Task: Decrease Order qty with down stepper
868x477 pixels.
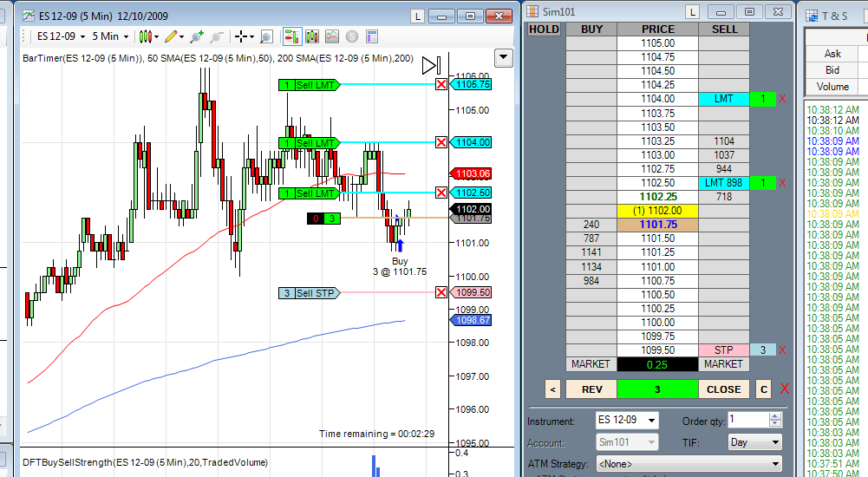Action: point(775,424)
